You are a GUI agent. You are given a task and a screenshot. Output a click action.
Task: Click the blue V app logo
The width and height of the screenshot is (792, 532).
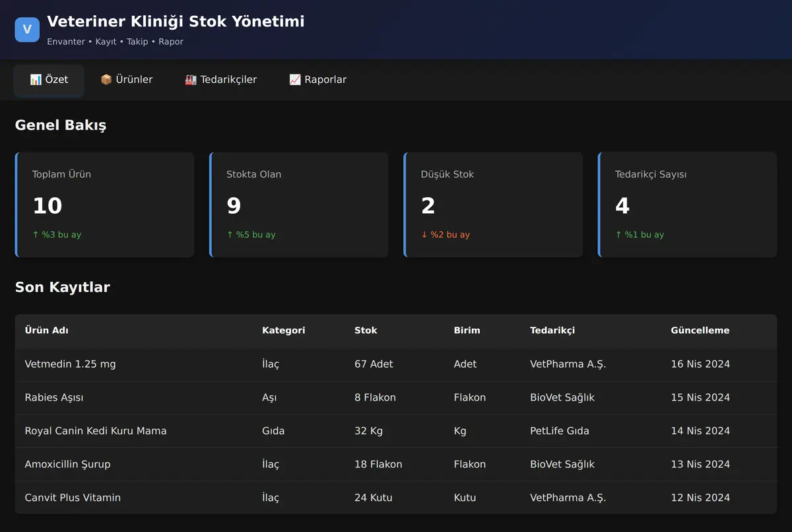27,30
